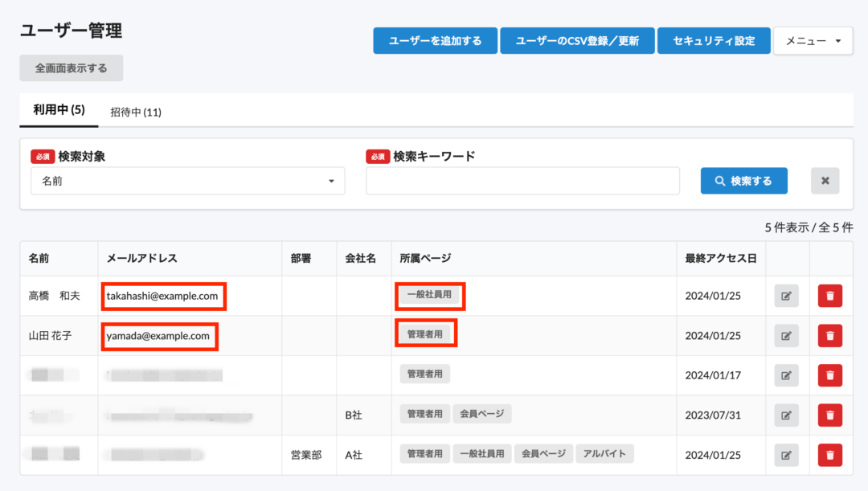The width and height of the screenshot is (868, 491).
Task: Click inside the 検索キーワード input field
Action: pos(522,180)
